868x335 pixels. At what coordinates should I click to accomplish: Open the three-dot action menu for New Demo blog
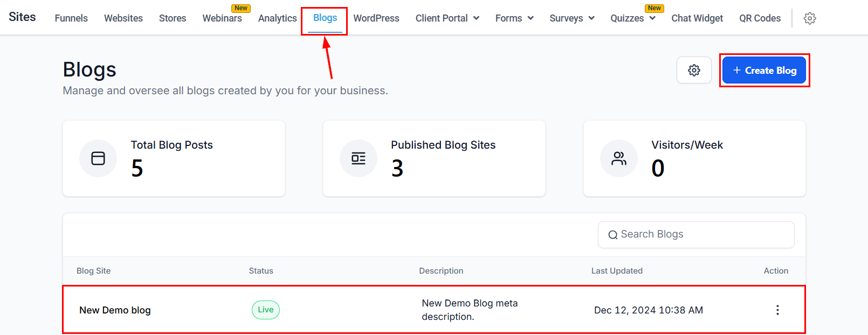click(x=777, y=310)
